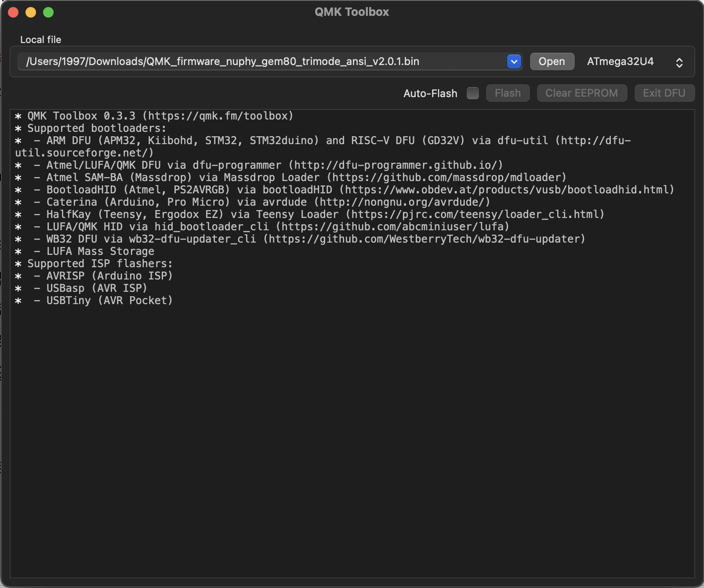Click the Caterina avrdude log line

pyautogui.click(x=253, y=202)
